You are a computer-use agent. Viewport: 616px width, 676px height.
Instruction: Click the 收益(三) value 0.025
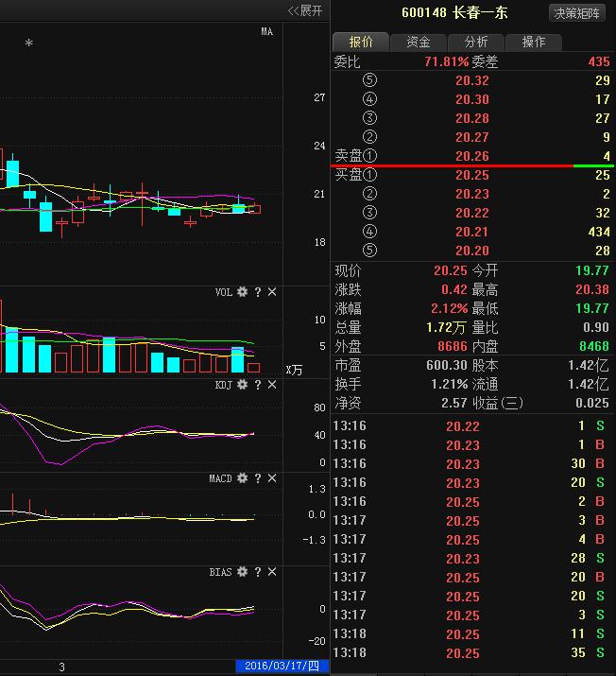(592, 403)
